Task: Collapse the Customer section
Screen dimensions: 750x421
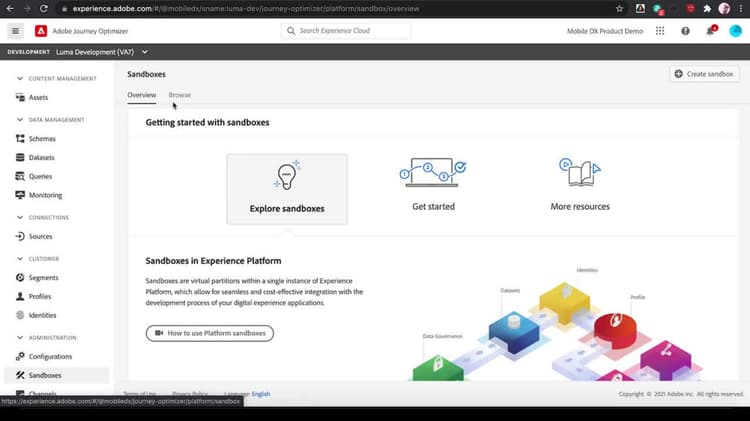Action: (20, 259)
